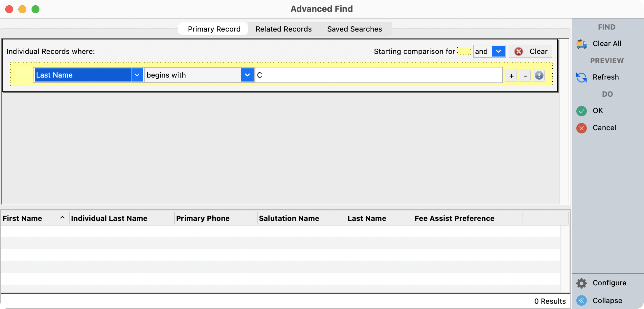Open the Saved Searches tab
Image resolution: width=644 pixels, height=309 pixels.
click(355, 29)
